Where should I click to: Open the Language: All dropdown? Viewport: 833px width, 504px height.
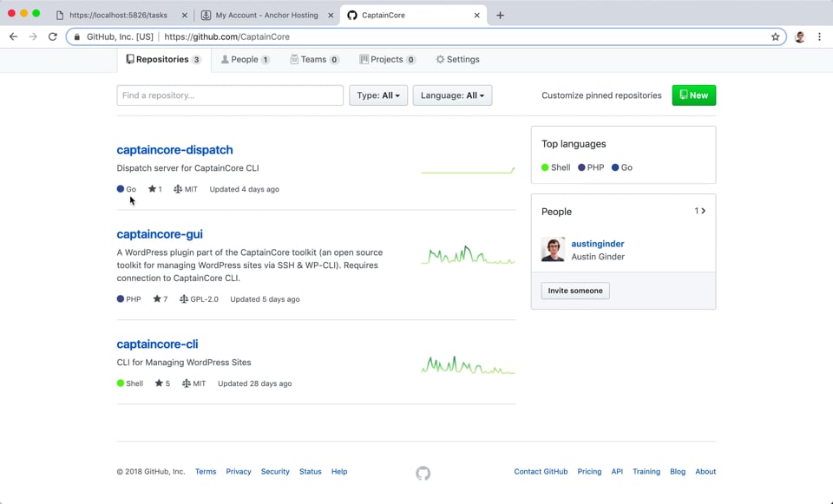click(452, 95)
